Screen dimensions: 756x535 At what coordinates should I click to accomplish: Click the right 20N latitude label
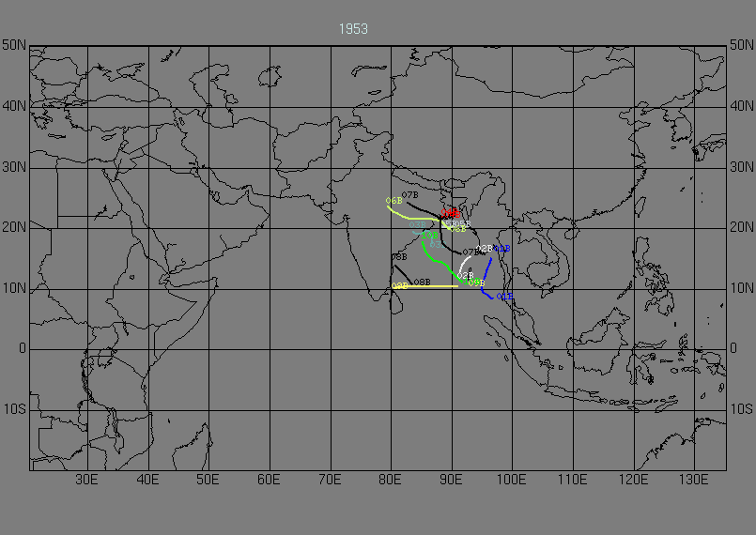click(741, 227)
